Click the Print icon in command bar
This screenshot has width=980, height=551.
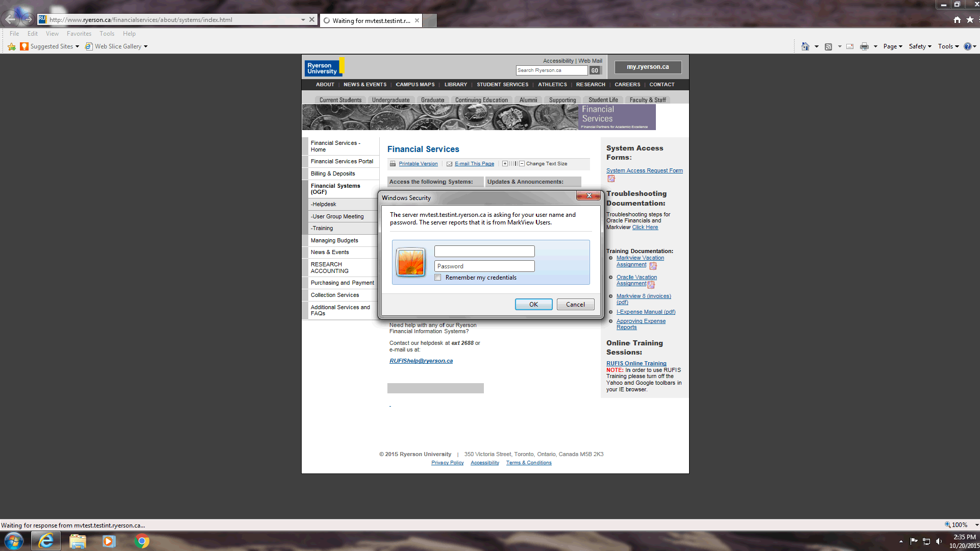[x=864, y=46]
